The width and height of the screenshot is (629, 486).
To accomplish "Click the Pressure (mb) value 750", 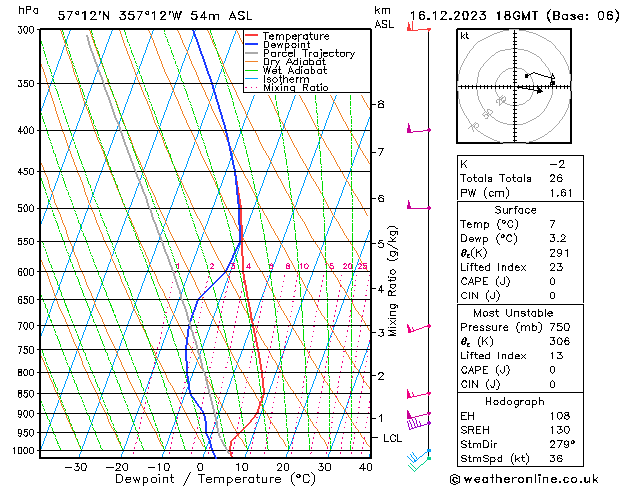I will pos(560,327).
